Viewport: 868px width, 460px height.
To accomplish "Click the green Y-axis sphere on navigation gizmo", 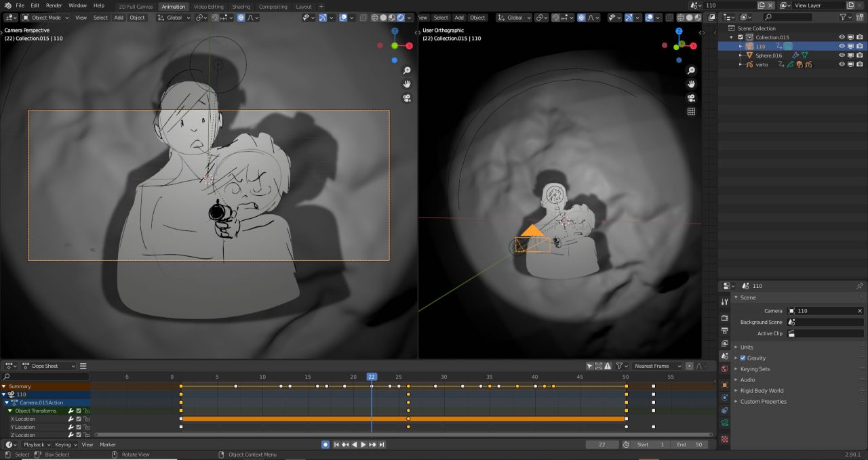I will (x=396, y=46).
